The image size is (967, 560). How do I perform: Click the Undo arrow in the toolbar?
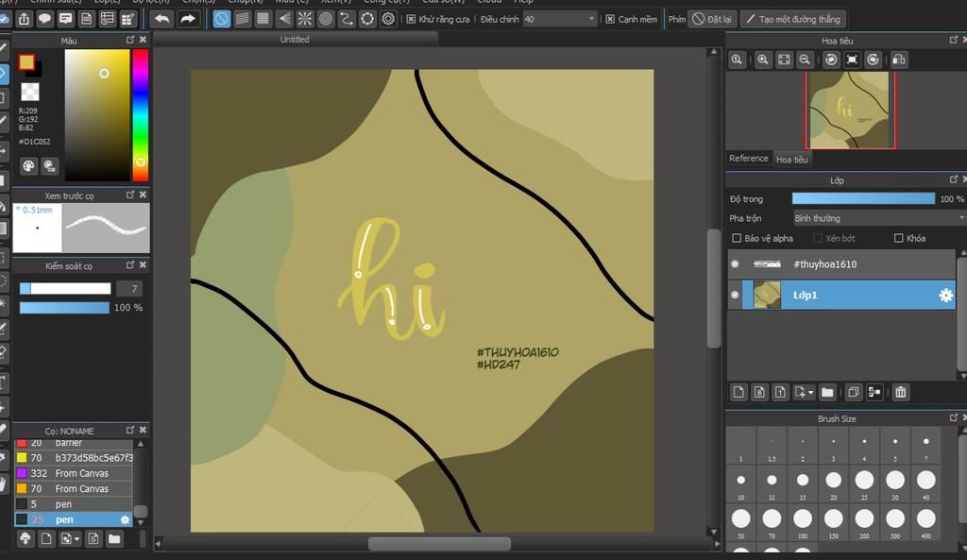point(162,19)
